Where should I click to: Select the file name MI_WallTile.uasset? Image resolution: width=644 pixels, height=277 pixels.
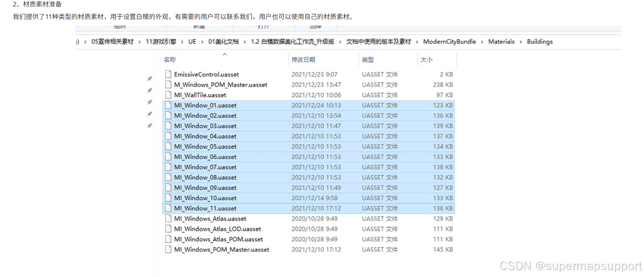[x=200, y=95]
